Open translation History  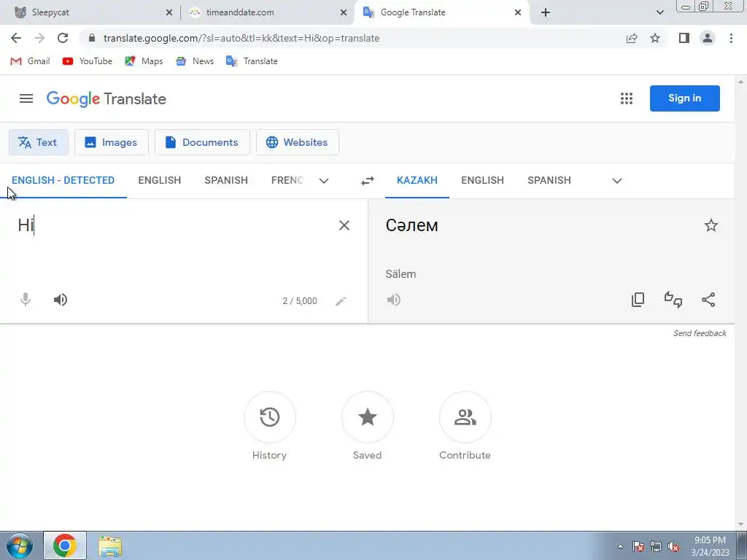point(270,417)
